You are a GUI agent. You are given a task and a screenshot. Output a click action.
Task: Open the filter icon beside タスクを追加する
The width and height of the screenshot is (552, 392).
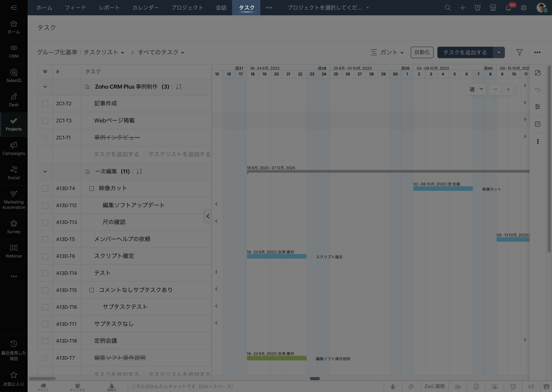pyautogui.click(x=520, y=52)
